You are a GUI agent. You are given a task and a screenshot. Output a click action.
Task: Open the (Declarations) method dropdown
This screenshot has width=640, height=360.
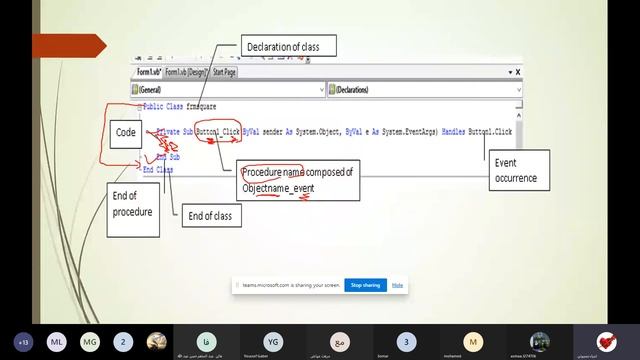[x=425, y=90]
